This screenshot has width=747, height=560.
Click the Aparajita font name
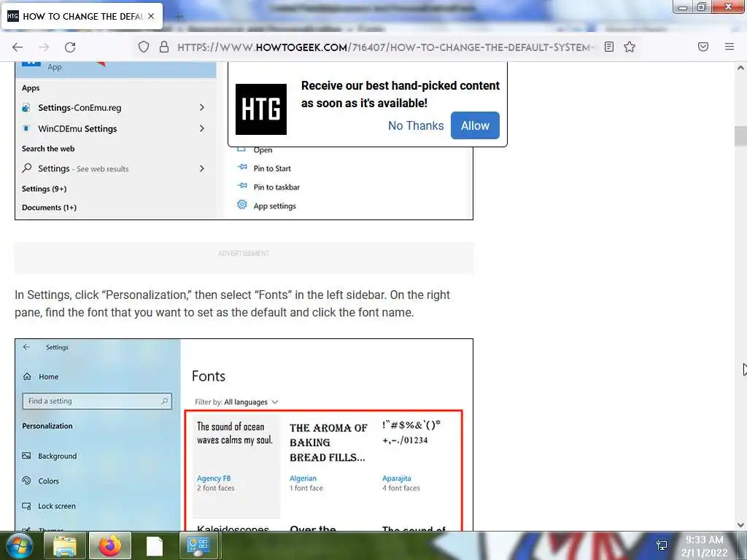(x=396, y=478)
